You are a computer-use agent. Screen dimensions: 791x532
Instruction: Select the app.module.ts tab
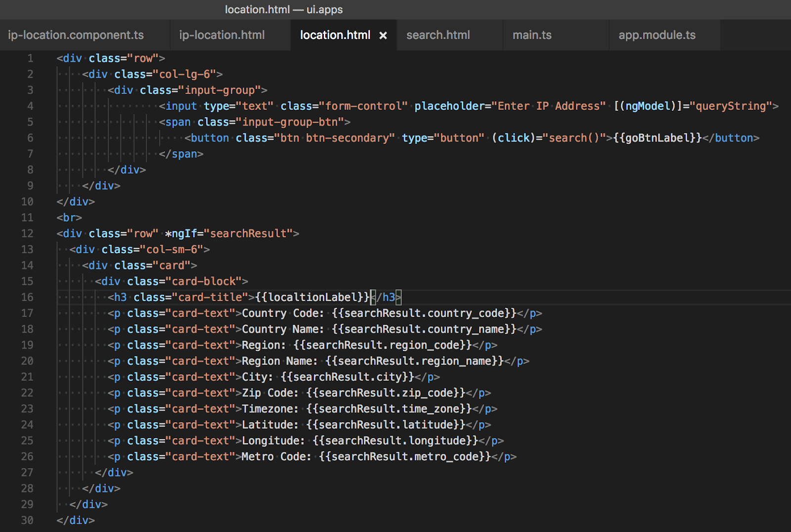(657, 35)
